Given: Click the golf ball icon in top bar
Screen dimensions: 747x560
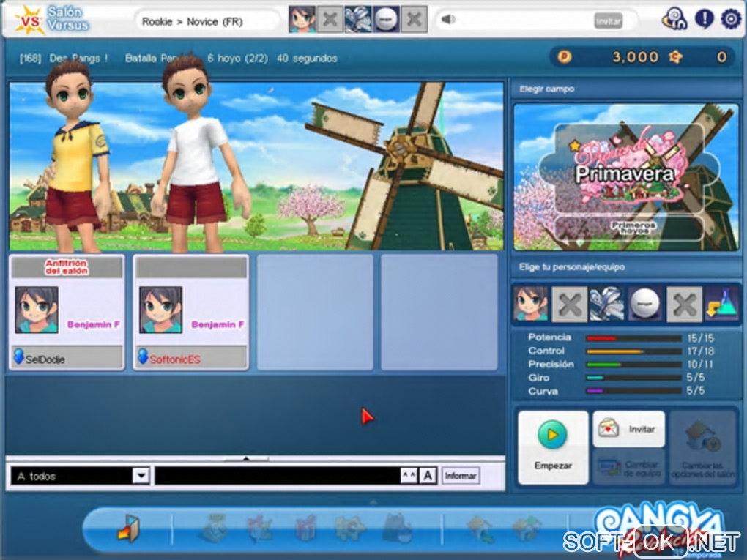Looking at the screenshot, I should click(386, 20).
